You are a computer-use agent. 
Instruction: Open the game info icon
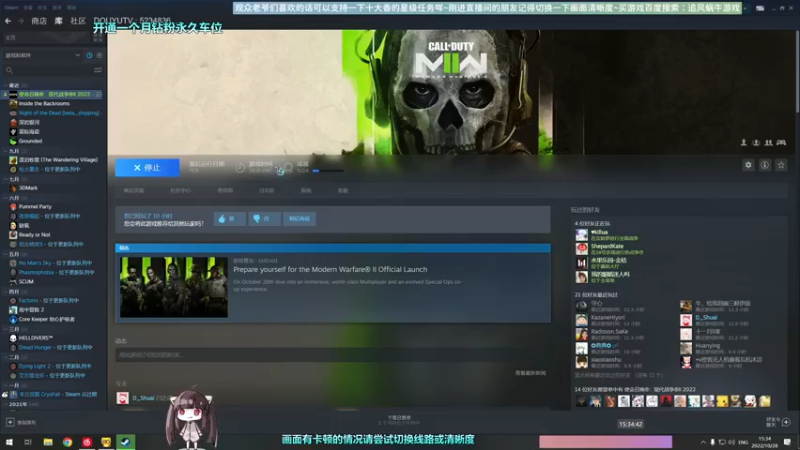point(764,165)
